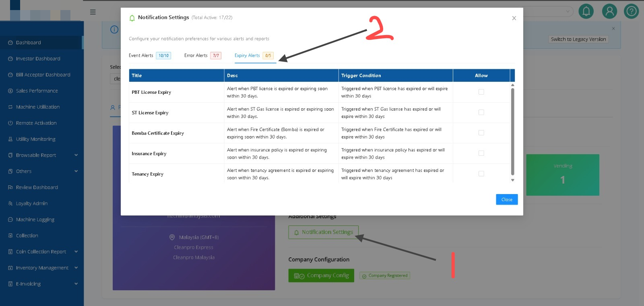Click the Cleanpro Express text
Viewport: 644px width, 306px height.
coord(194,247)
